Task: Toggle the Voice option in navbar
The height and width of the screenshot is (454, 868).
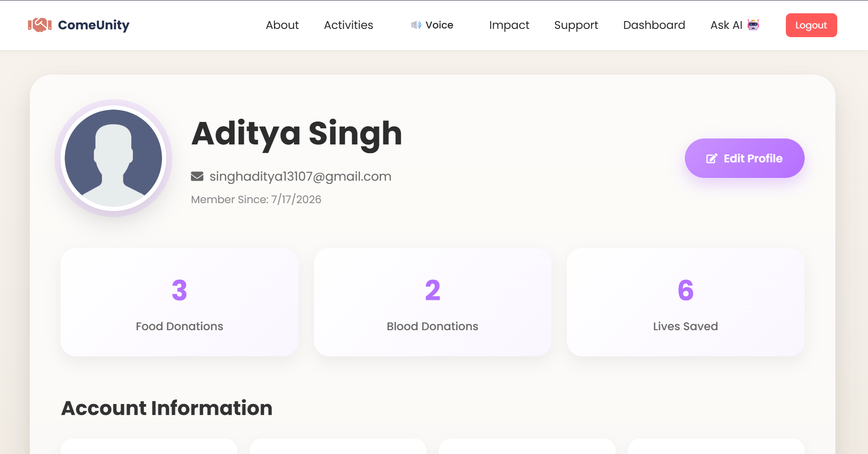Action: pyautogui.click(x=432, y=25)
